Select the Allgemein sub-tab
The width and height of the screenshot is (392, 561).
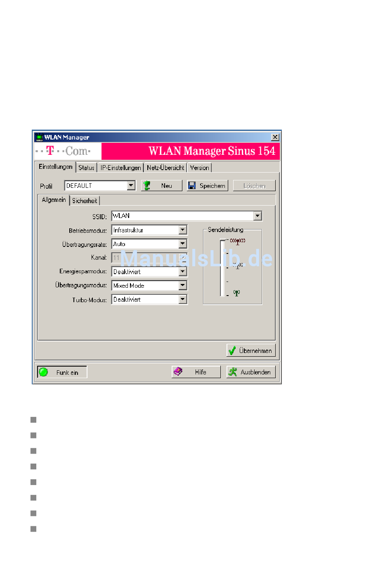pyautogui.click(x=54, y=200)
